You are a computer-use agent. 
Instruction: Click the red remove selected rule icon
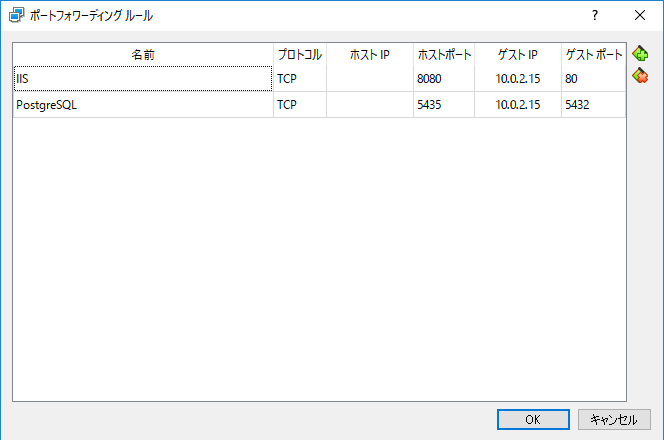click(x=640, y=76)
